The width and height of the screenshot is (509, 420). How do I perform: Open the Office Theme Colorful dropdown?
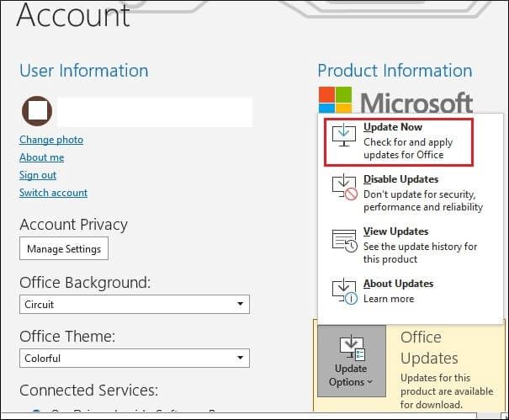pyautogui.click(x=135, y=358)
